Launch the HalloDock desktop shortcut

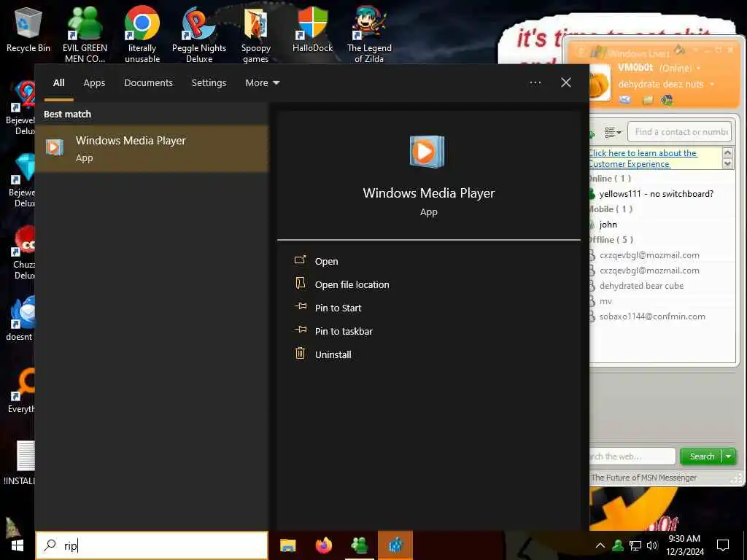(312, 29)
